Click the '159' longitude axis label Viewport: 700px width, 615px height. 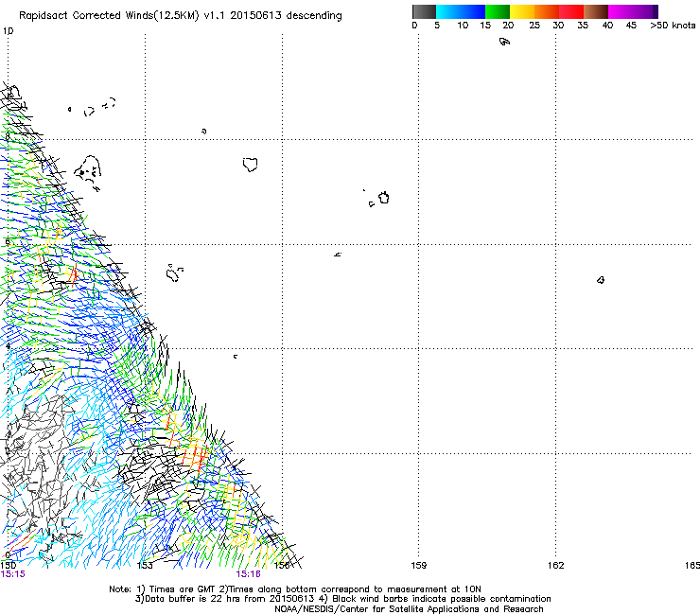419,566
